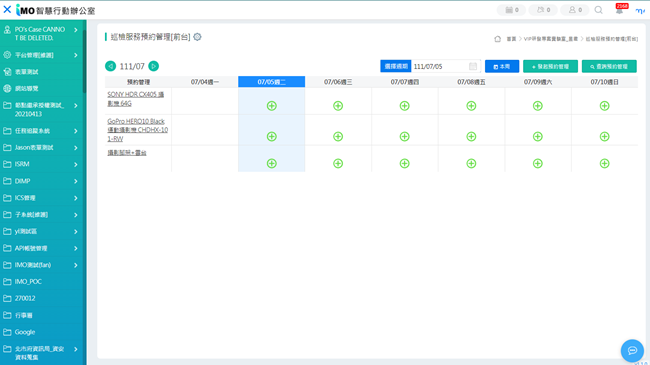Add reservation for SONY HDR on 07/07
This screenshot has height=365, width=650.
[405, 106]
